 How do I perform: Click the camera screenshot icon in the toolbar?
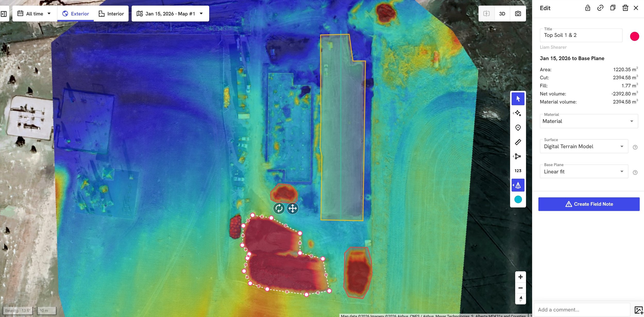pos(518,13)
